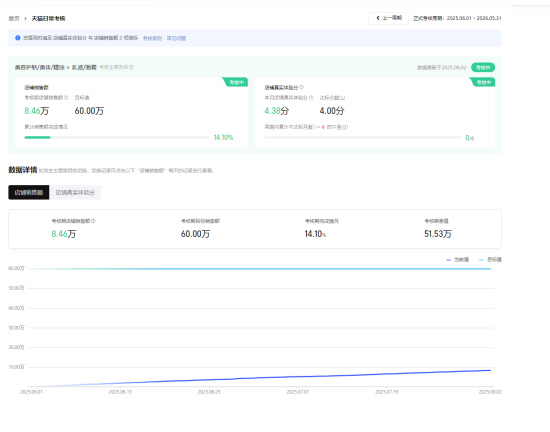Open the 考核规则 link in notice bar
This screenshot has width=550, height=432.
coord(152,38)
